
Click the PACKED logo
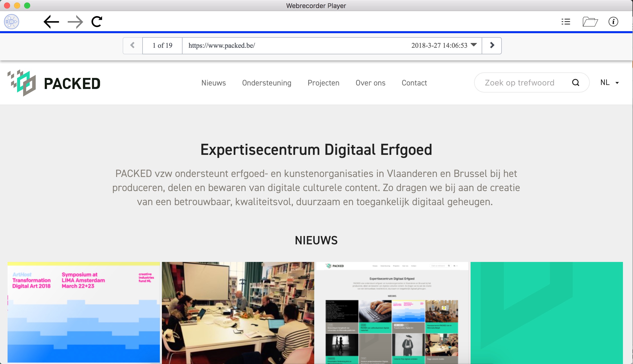coord(54,83)
